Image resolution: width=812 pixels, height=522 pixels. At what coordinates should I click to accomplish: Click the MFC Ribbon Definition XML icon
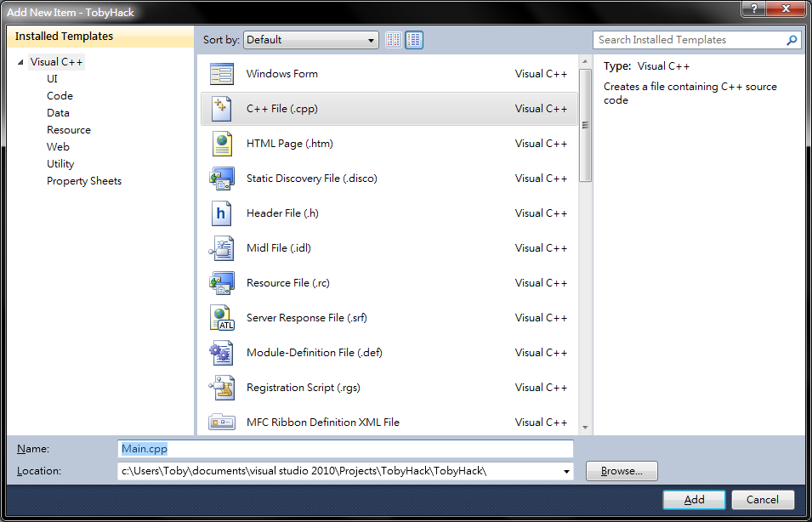tap(222, 422)
